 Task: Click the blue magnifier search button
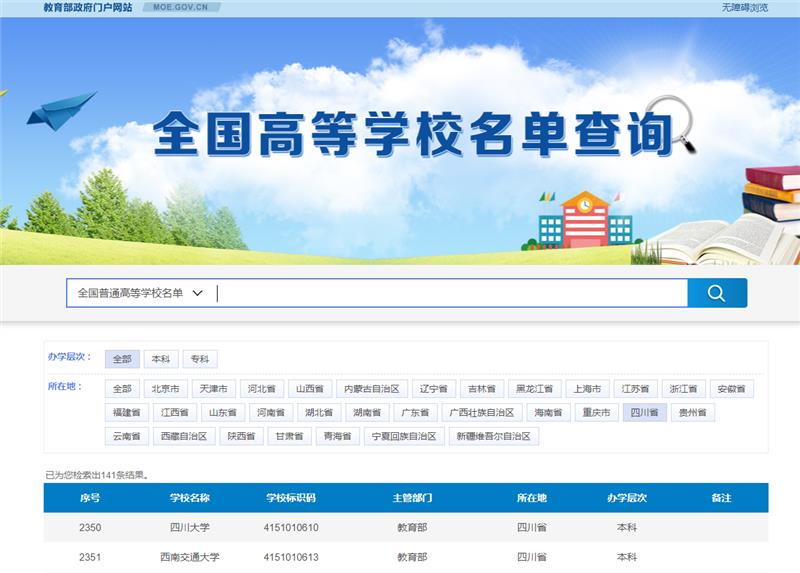pyautogui.click(x=717, y=293)
